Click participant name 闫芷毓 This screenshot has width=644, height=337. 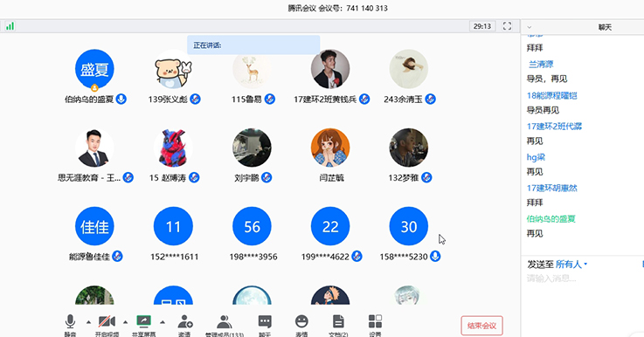(332, 178)
